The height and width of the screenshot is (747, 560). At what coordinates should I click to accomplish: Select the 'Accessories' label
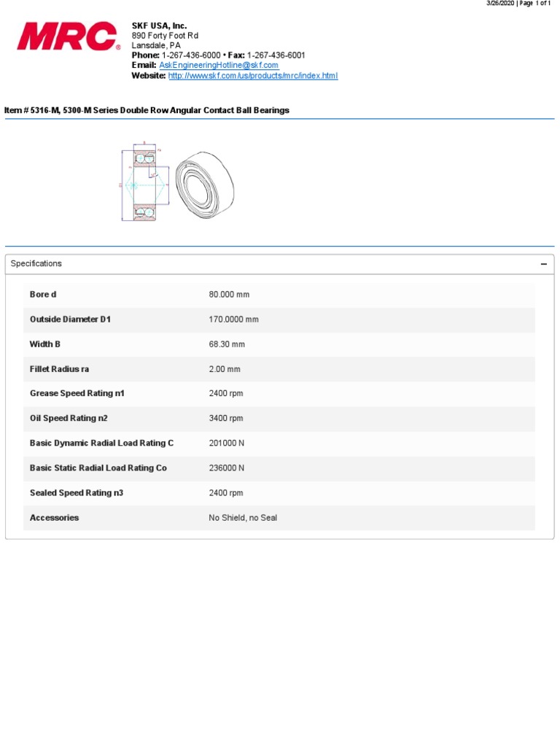pyautogui.click(x=54, y=517)
